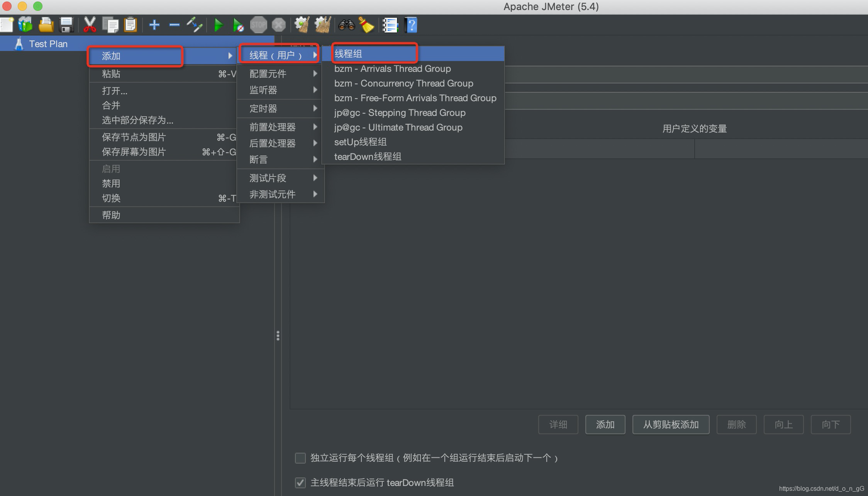
Task: Click 保存节点为图片 menu entry
Action: [163, 137]
